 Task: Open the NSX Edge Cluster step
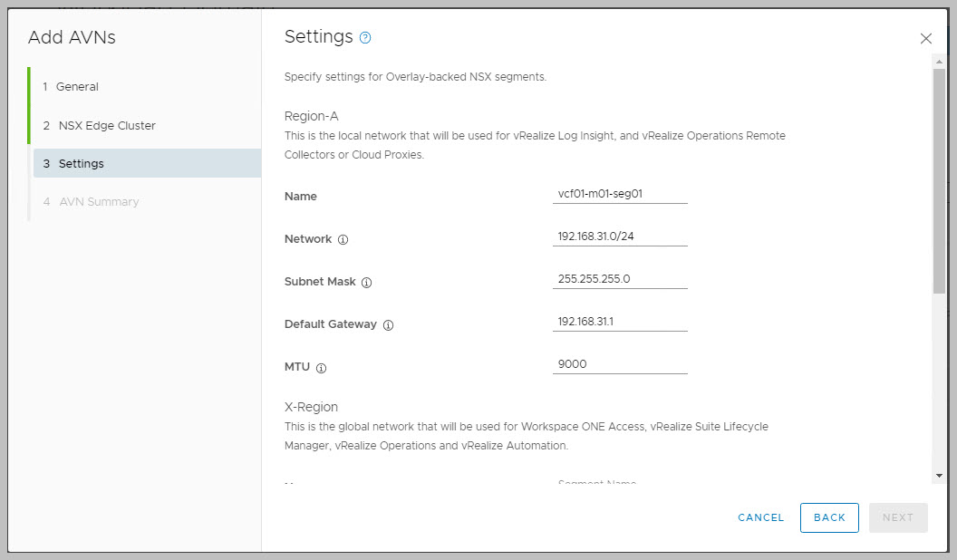pos(107,126)
